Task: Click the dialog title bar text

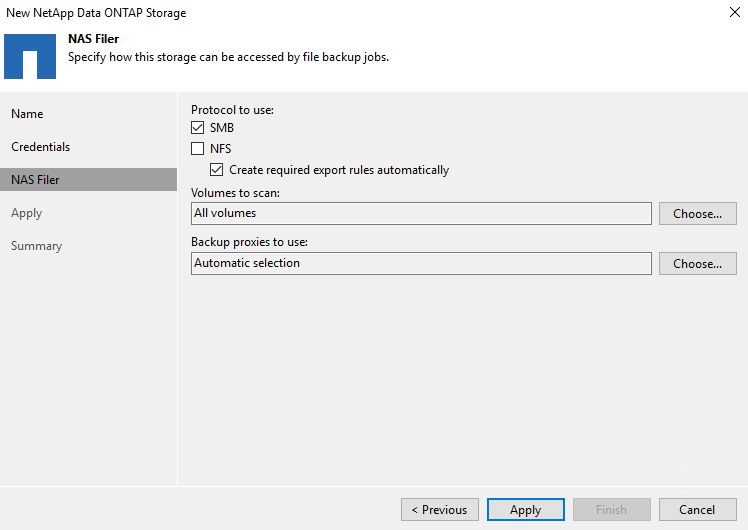Action: pyautogui.click(x=96, y=13)
